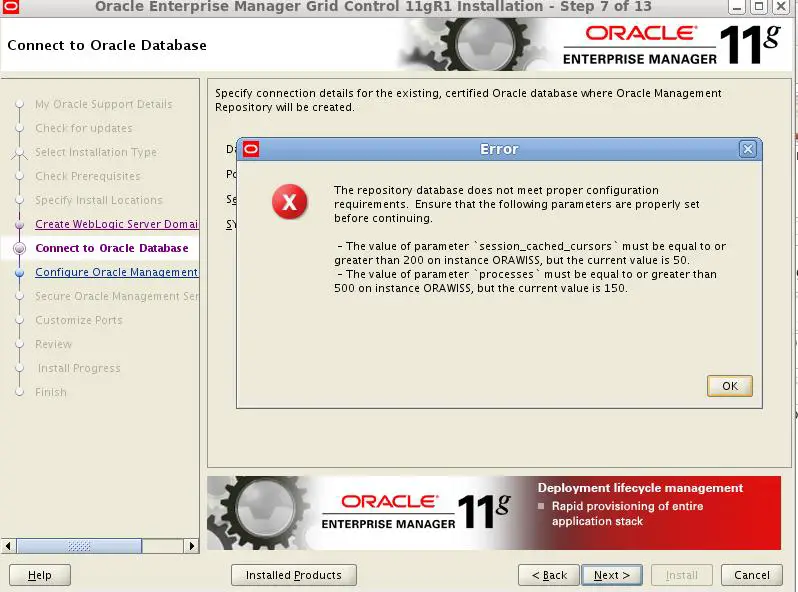Click the step marker beside Select Installation Type
Screen dimensions: 798x592
tap(19, 152)
